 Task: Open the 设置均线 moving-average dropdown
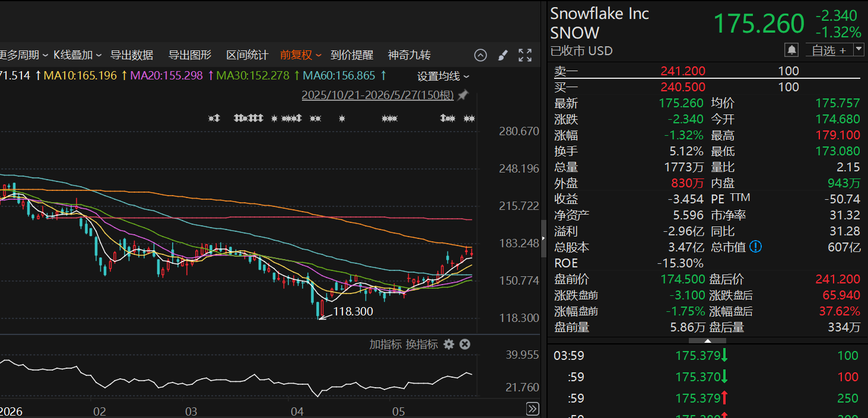[x=443, y=76]
